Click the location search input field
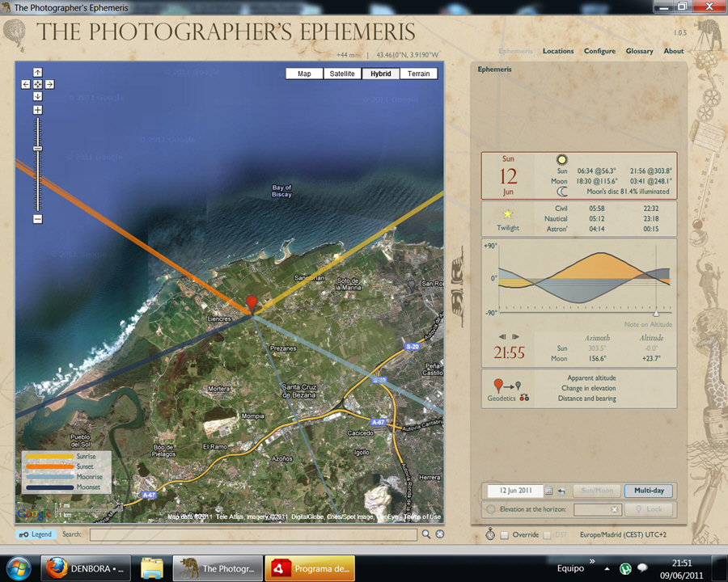The width and height of the screenshot is (728, 582). [253, 534]
